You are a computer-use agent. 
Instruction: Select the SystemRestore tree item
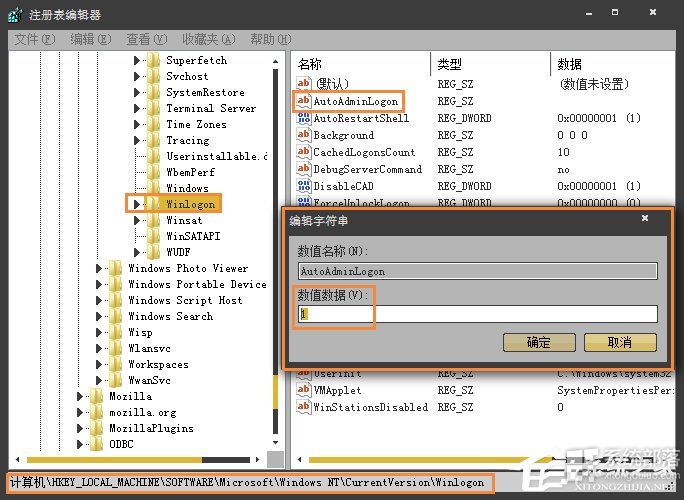point(205,92)
